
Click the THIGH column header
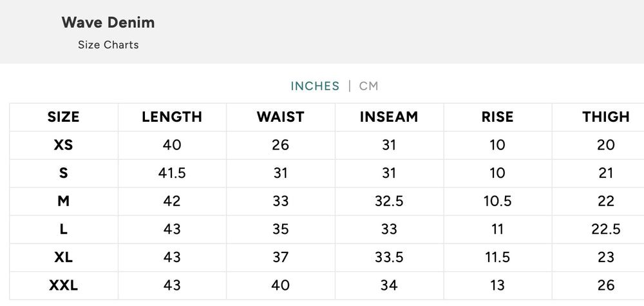(x=606, y=117)
